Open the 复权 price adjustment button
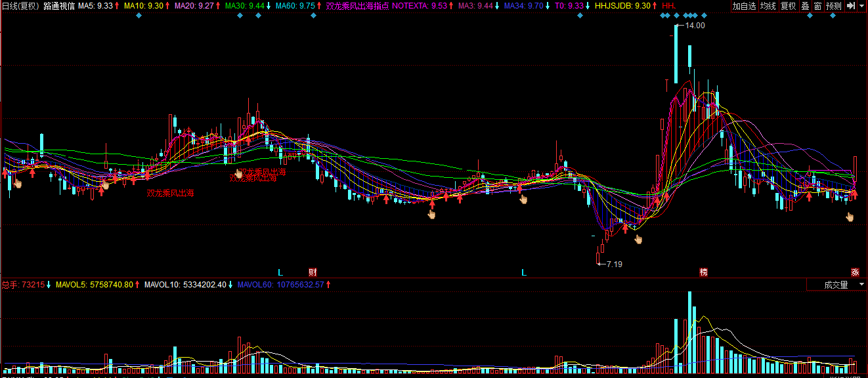Viewport: 868px width, 378px height. (788, 6)
